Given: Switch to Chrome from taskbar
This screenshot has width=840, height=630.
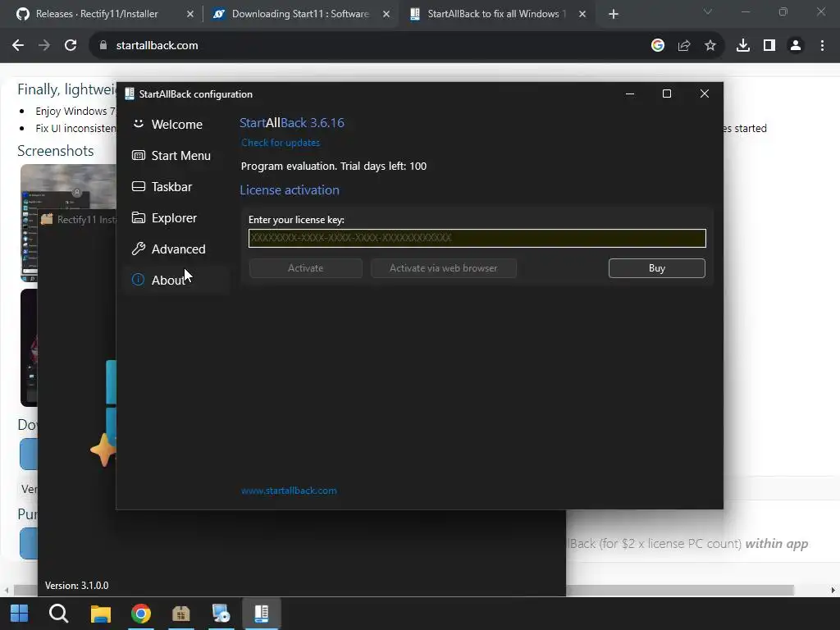Looking at the screenshot, I should pyautogui.click(x=141, y=614).
